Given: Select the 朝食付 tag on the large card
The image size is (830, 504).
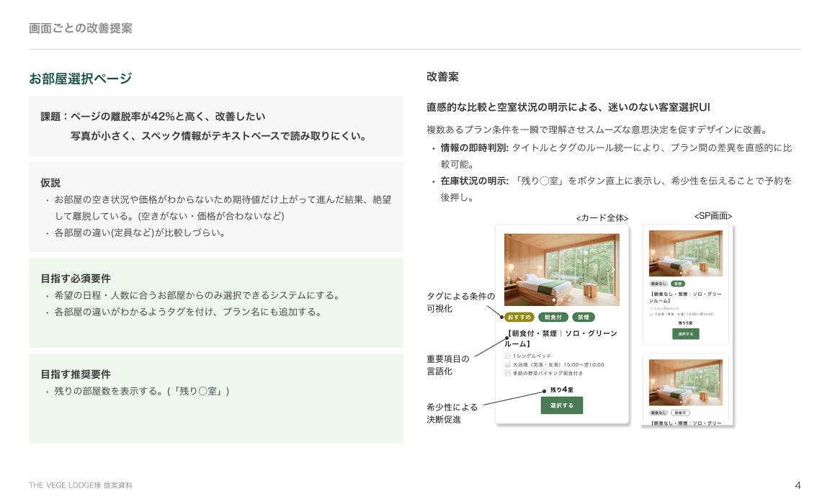Looking at the screenshot, I should (553, 317).
